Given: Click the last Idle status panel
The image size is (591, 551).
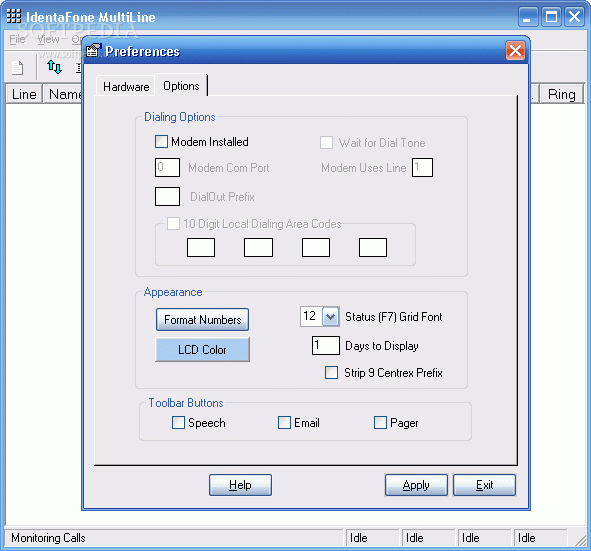Looking at the screenshot, I should [x=540, y=538].
